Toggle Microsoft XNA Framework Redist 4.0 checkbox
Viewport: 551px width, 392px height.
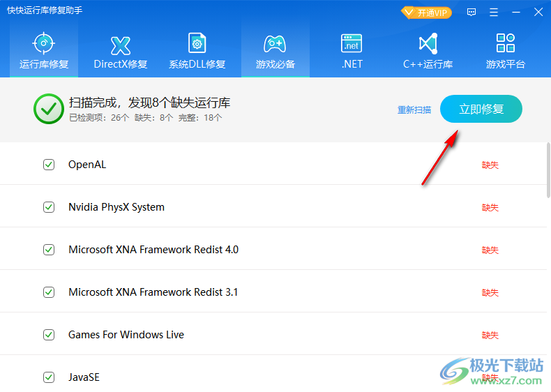click(49, 250)
